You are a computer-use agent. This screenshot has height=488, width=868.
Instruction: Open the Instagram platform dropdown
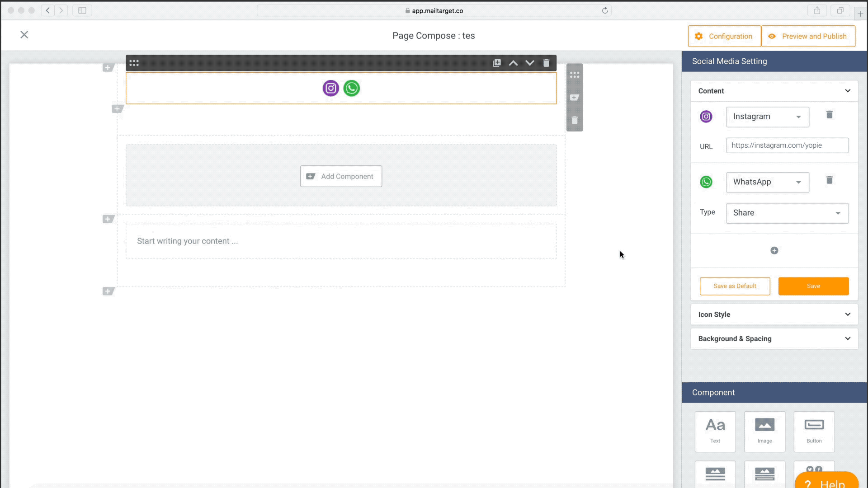(767, 117)
